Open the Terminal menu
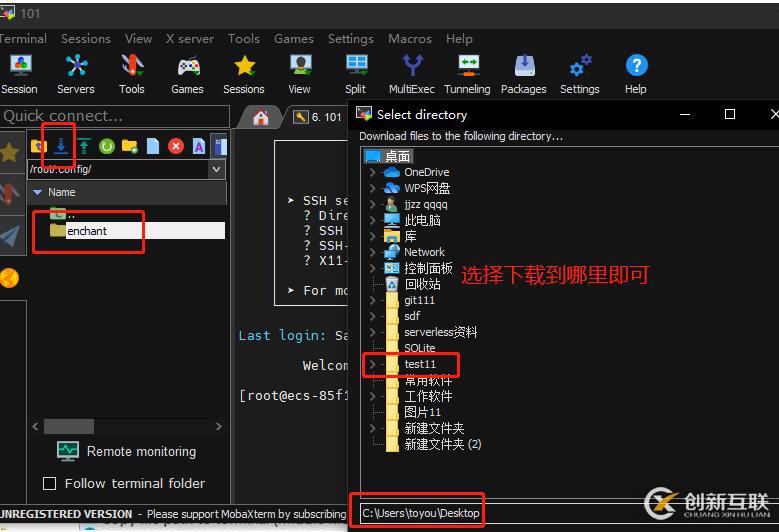The height and width of the screenshot is (532, 779). (22, 39)
